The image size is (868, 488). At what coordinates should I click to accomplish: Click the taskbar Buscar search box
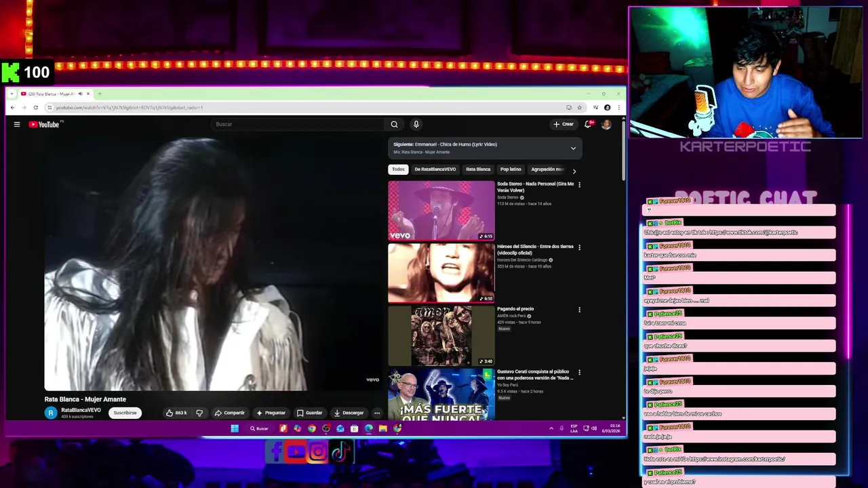(x=260, y=428)
